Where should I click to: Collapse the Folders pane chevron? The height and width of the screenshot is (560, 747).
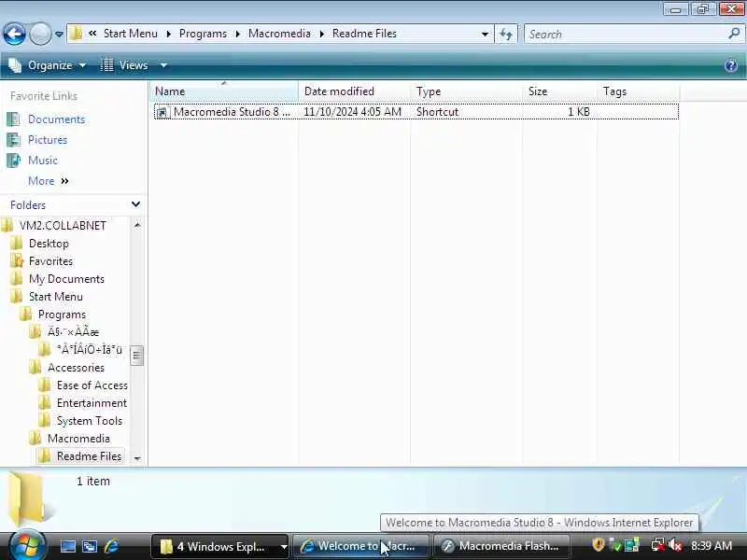(135, 204)
